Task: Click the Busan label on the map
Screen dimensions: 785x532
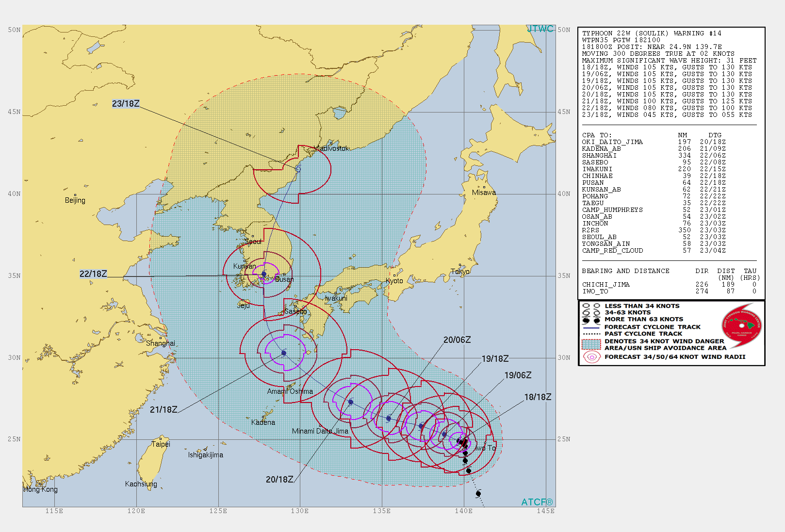Action: (x=284, y=279)
